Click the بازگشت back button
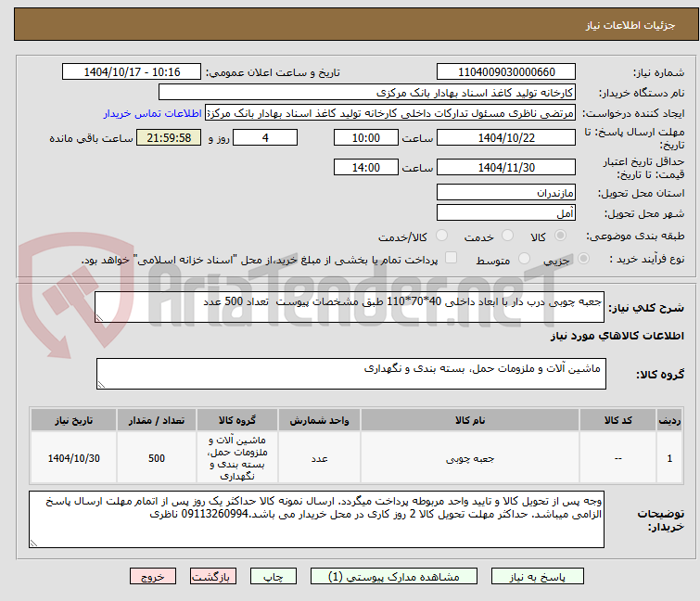 point(213,577)
